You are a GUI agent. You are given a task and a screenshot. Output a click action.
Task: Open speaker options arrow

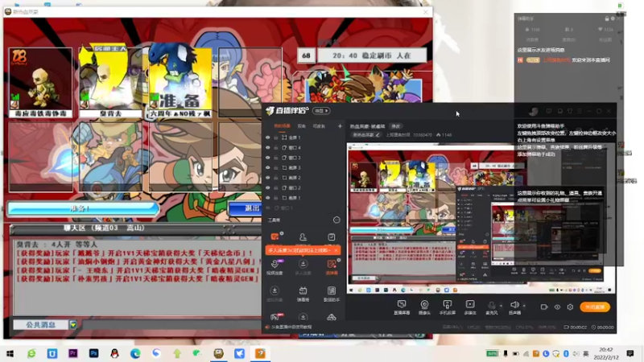pyautogui.click(x=524, y=306)
